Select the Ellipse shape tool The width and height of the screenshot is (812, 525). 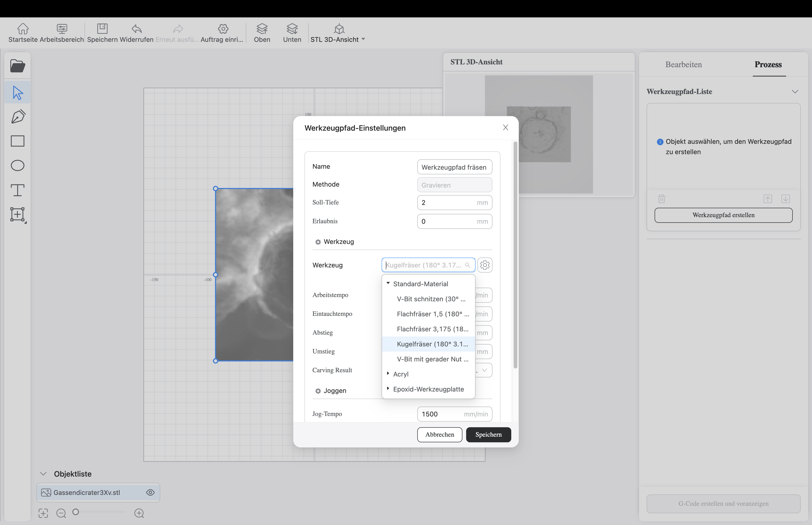(x=17, y=165)
